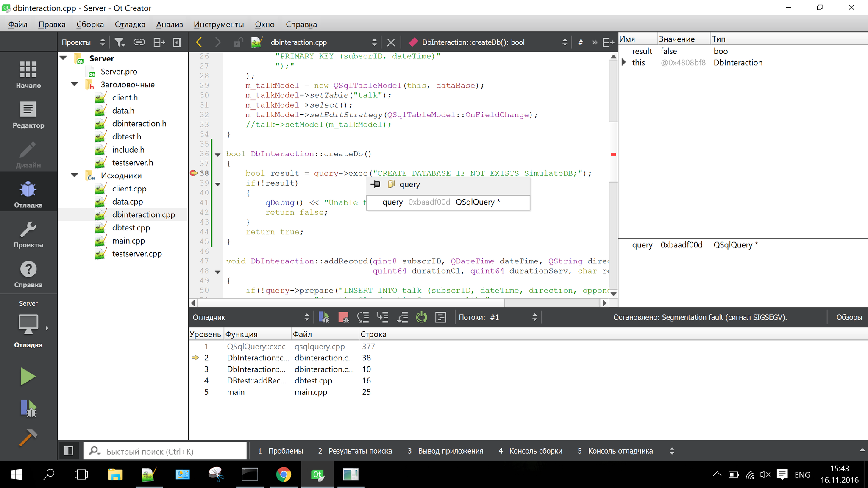The image size is (868, 488).
Task: Open Windows taskbar search icon
Action: [49, 474]
